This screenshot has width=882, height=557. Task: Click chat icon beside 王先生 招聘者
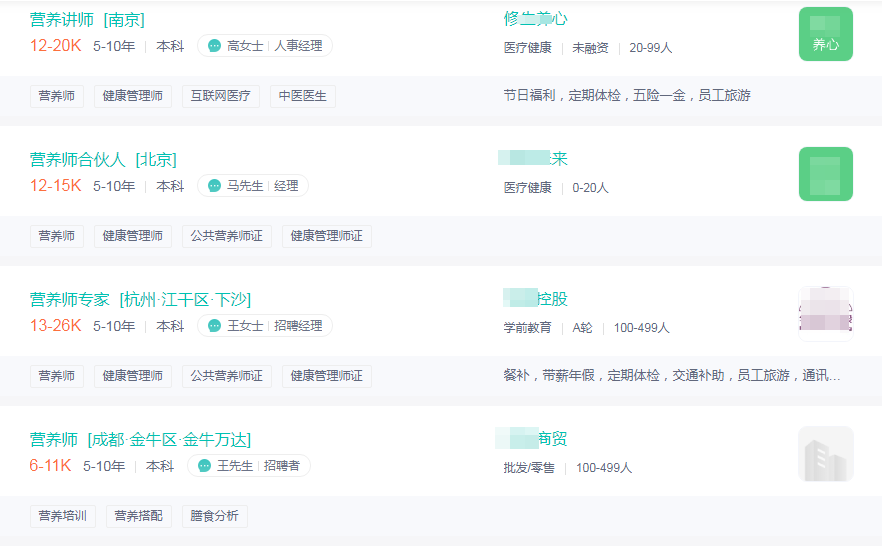point(204,466)
